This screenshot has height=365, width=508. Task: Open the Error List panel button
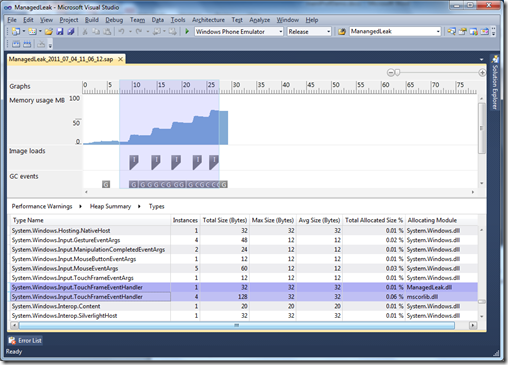[25, 340]
